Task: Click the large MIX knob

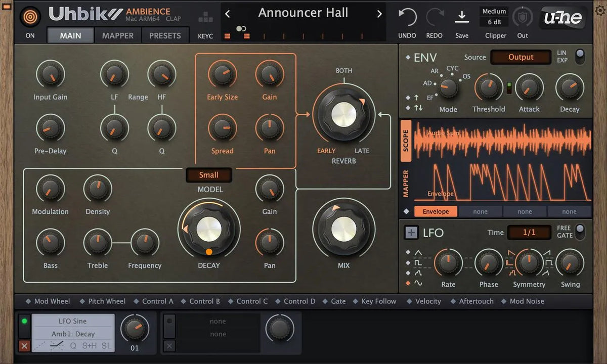Action: pos(343,229)
